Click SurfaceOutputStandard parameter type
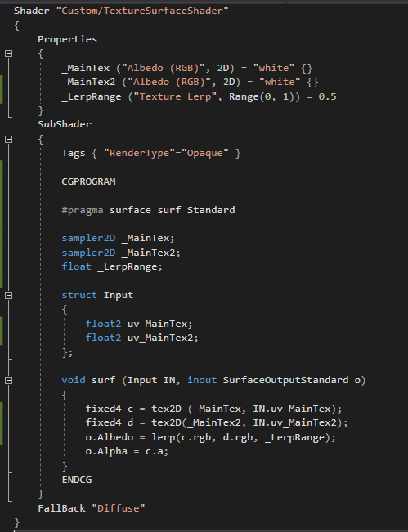The height and width of the screenshot is (532, 408). click(x=285, y=380)
